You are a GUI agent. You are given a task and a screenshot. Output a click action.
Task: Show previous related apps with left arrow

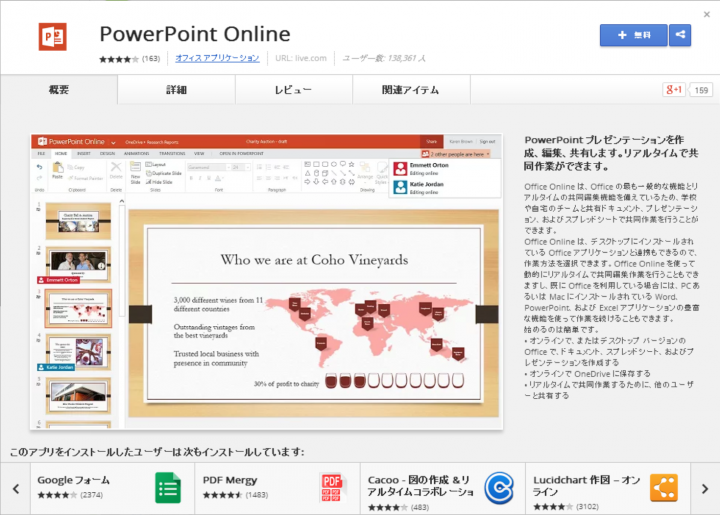pyautogui.click(x=16, y=489)
